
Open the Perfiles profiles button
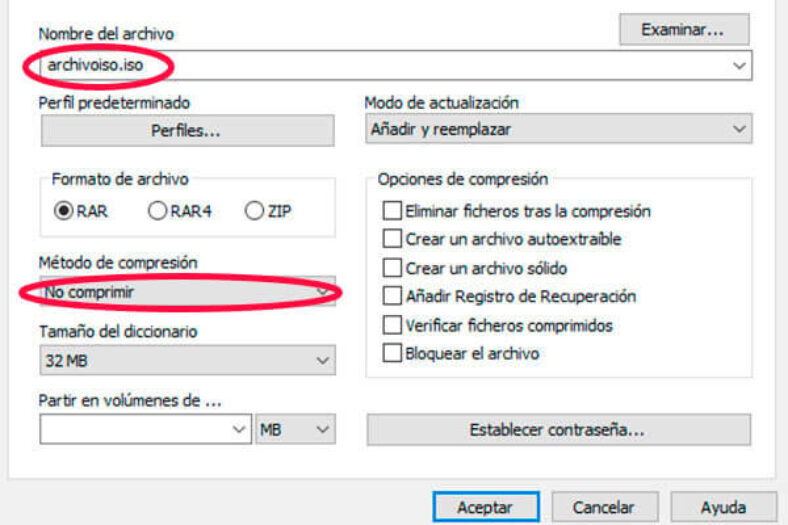point(187,130)
